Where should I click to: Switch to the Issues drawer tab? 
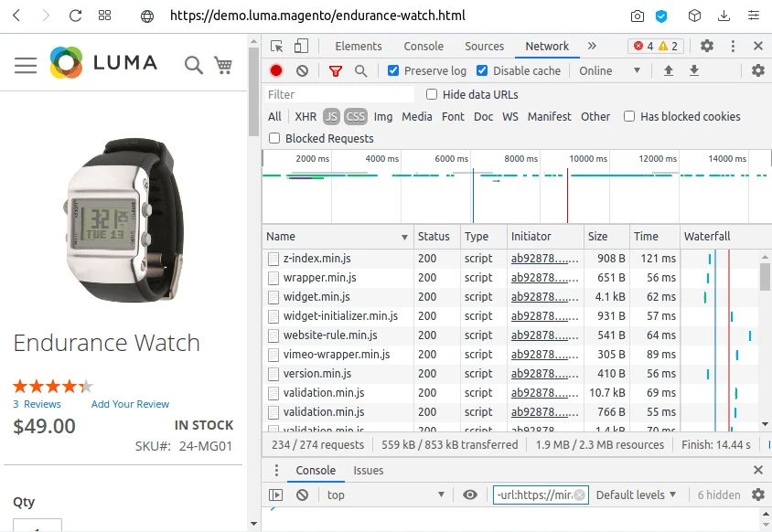coord(369,470)
